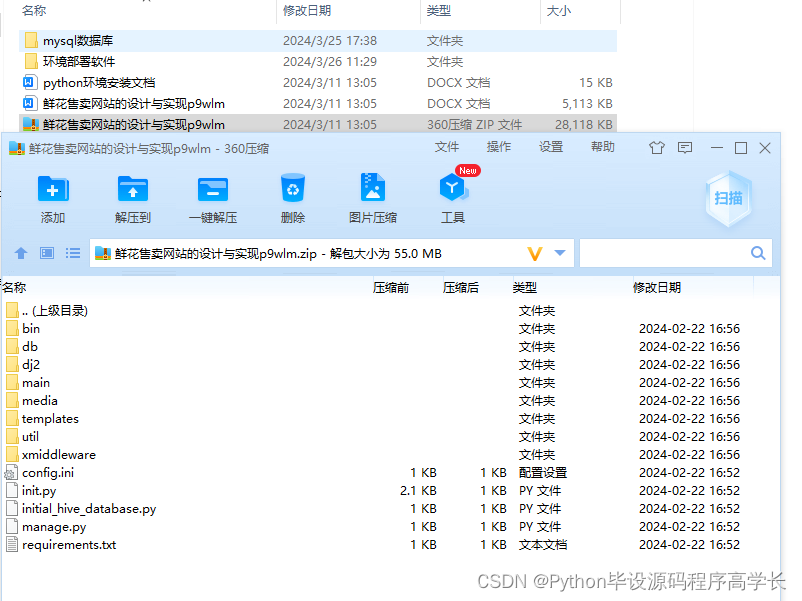Image resolution: width=802 pixels, height=601 pixels.
Task: Click the 一键解压 one-click extract icon
Action: point(213,190)
